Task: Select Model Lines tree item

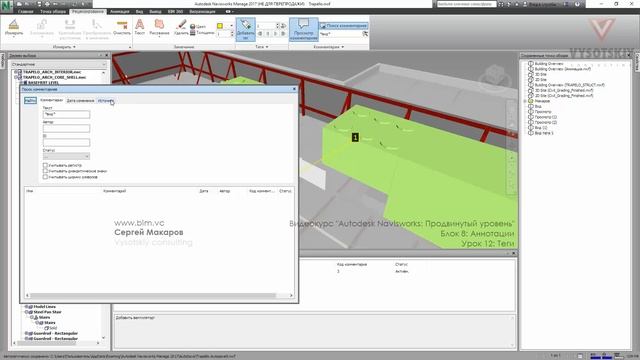Action: pos(45,307)
